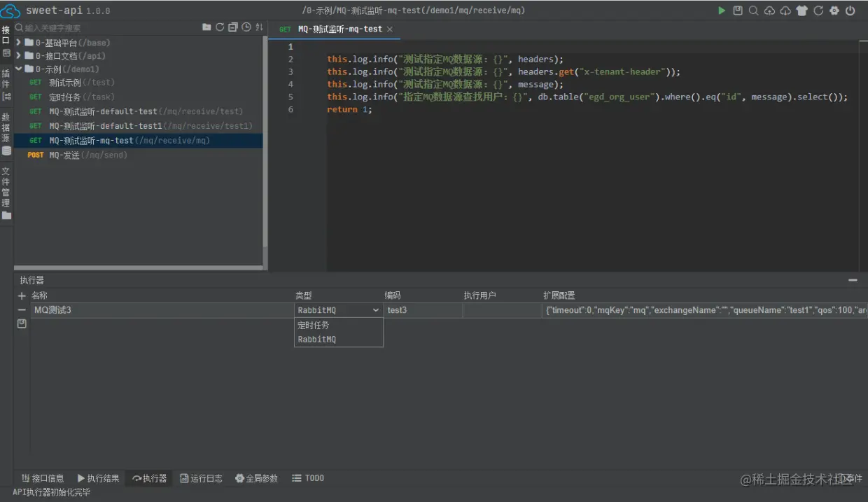868x502 pixels.
Task: Click the sweet-api cloud logo
Action: pos(10,11)
